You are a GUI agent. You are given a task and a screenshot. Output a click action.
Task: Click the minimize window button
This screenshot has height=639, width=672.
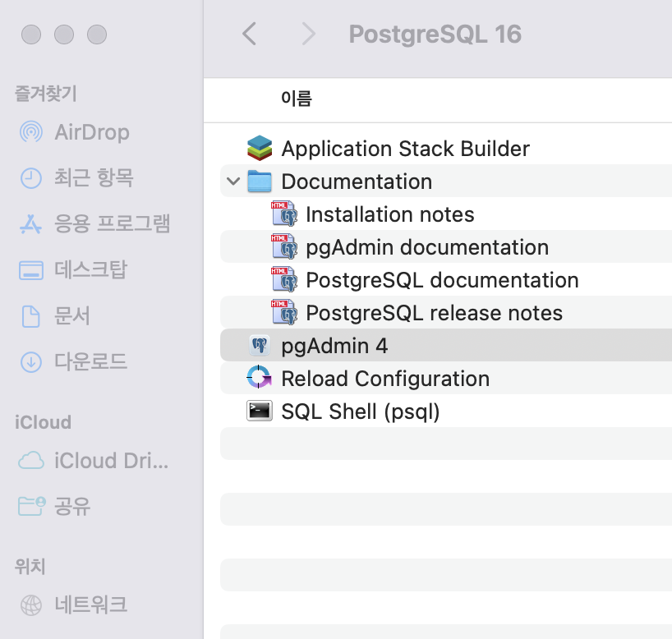coord(64,34)
